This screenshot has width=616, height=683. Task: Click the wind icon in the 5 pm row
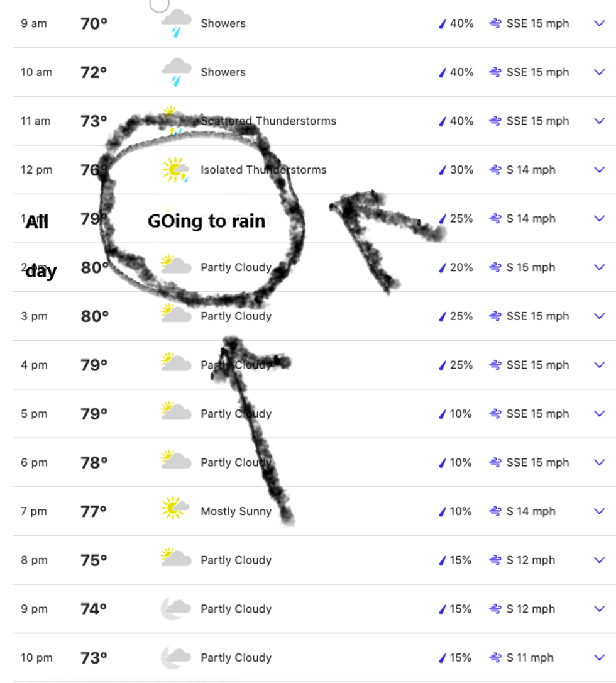[x=495, y=414]
